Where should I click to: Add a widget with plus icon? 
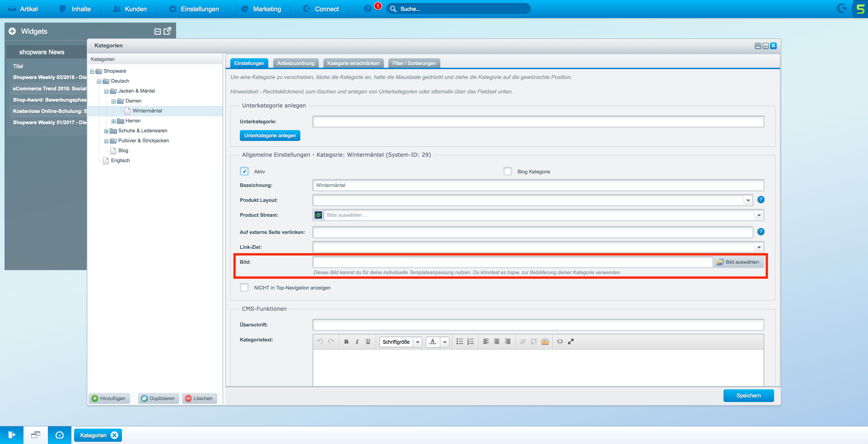point(12,31)
